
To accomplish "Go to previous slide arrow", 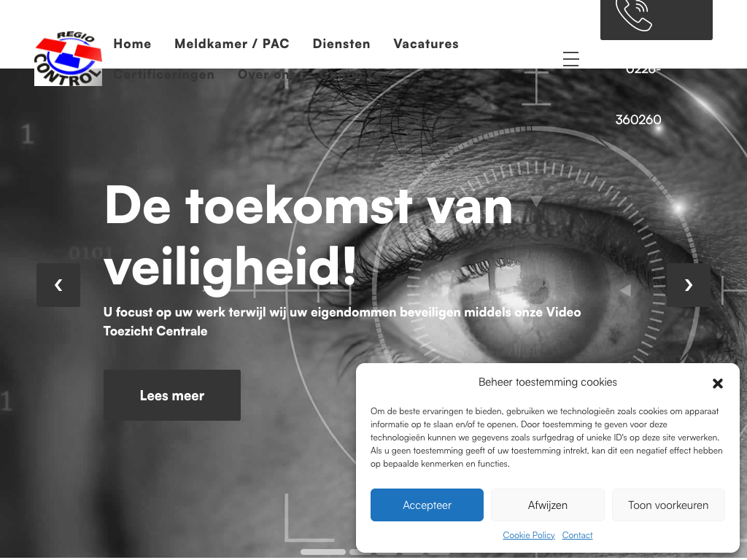I will pos(58,285).
